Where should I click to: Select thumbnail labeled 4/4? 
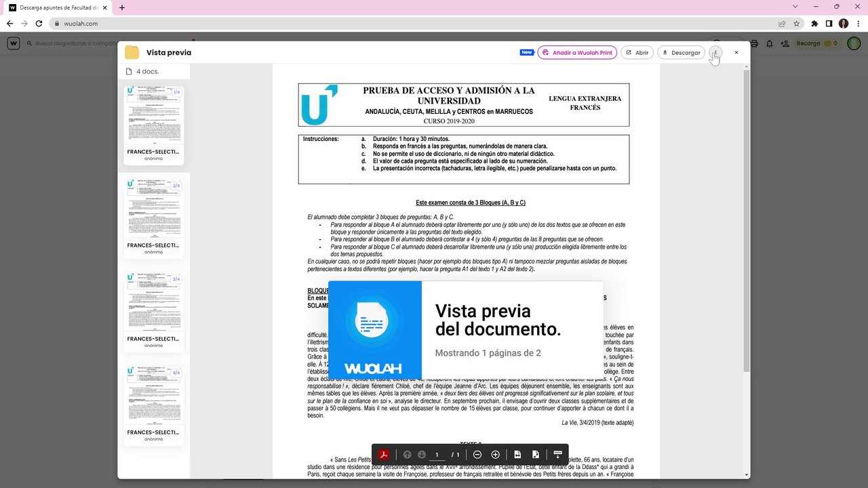pos(153,405)
